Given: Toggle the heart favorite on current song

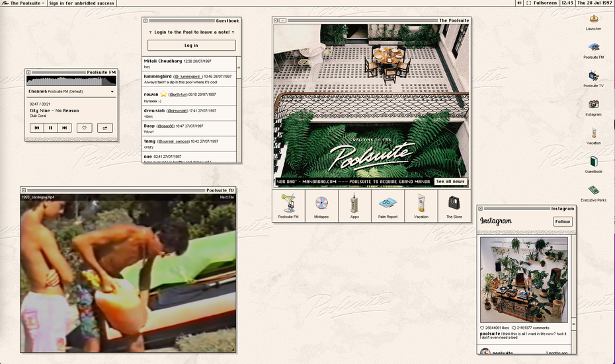Looking at the screenshot, I should [84, 127].
